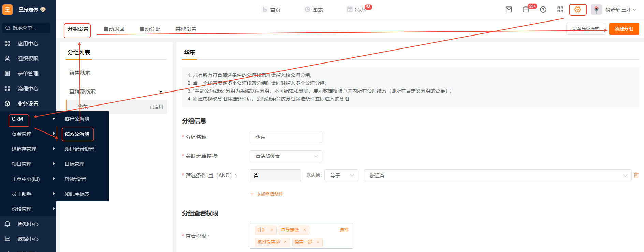
Task: Click the 通知中心 bell icon
Action: (8, 224)
